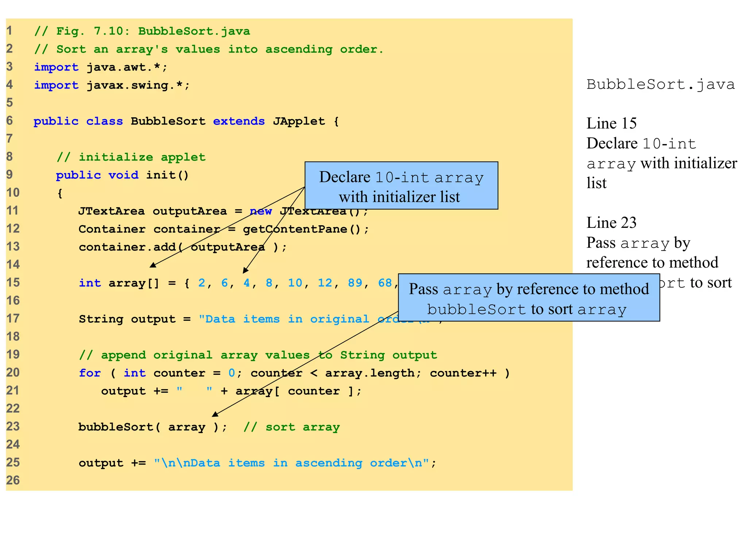This screenshot has width=747, height=560.
Task: Click the comment "// Fig. 7.10: BubbleSort.java"
Action: coord(142,31)
